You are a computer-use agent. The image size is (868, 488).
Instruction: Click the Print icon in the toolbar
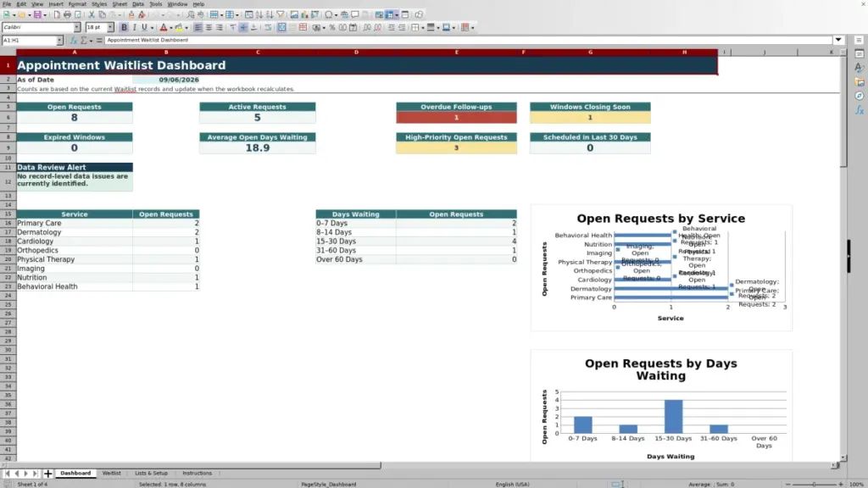tap(67, 14)
